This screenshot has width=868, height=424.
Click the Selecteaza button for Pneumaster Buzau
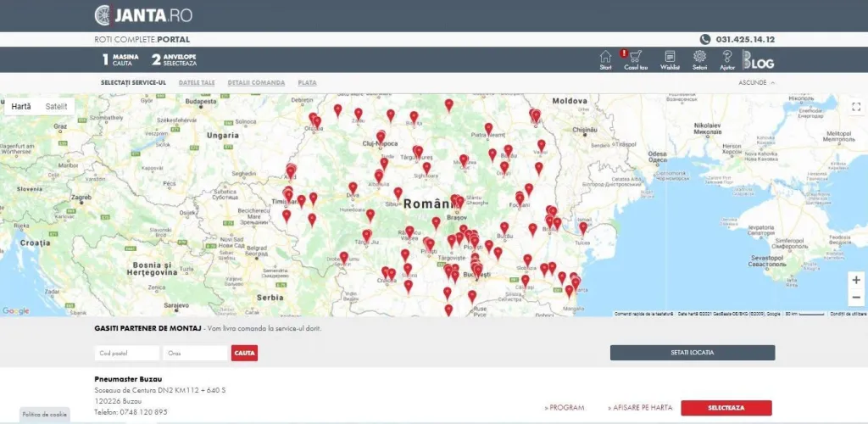point(726,408)
